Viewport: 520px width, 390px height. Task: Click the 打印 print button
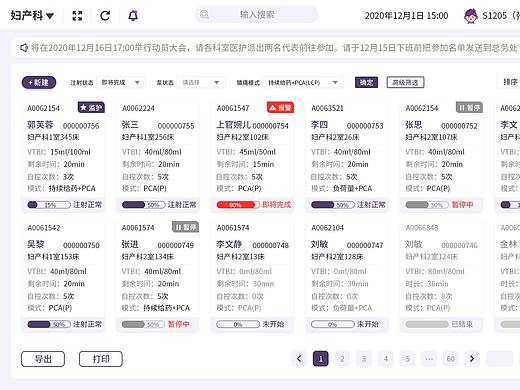tap(101, 359)
